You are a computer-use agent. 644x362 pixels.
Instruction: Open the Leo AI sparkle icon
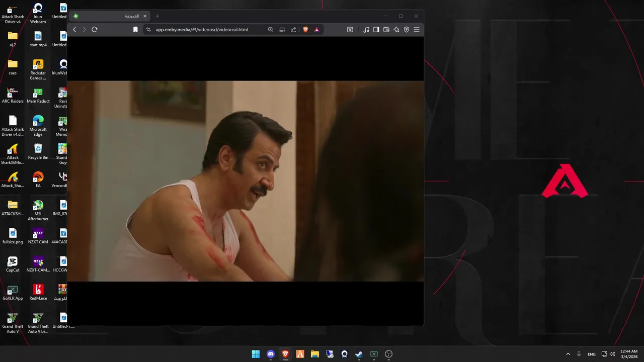point(396,30)
